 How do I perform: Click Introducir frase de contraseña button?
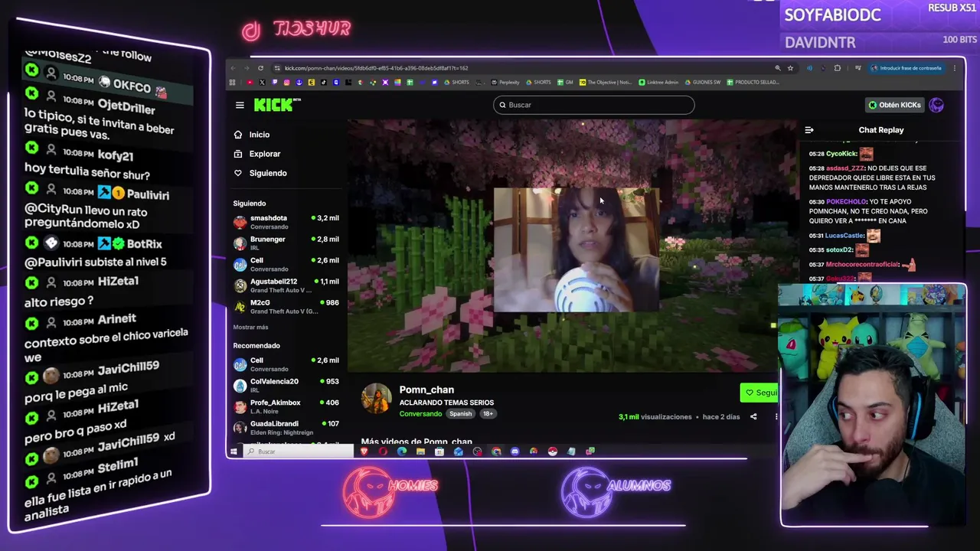click(907, 68)
